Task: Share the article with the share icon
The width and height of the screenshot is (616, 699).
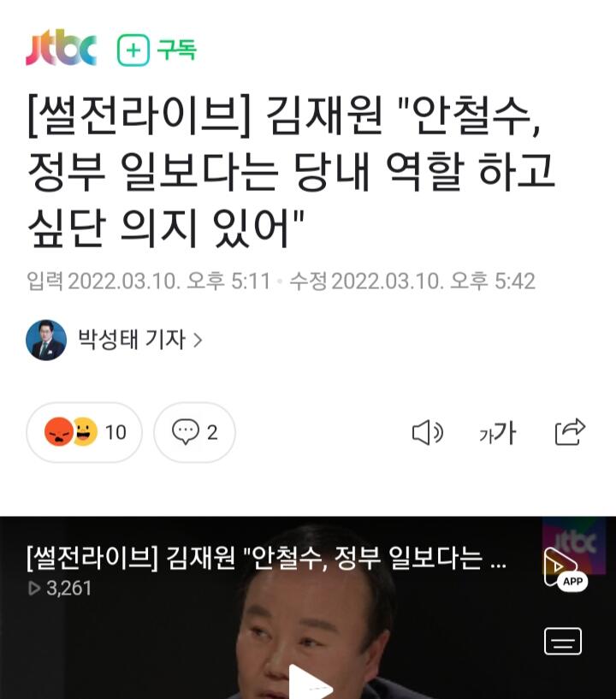Action: tap(570, 431)
